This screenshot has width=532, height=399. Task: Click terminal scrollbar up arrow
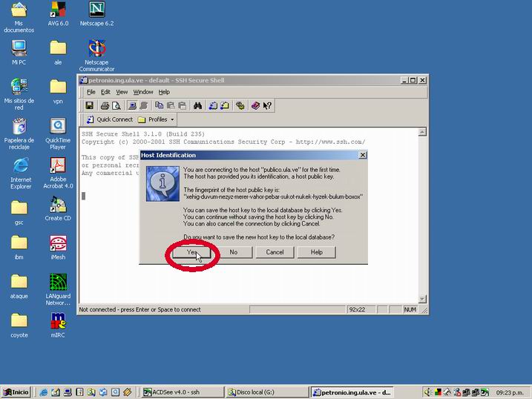[422, 132]
